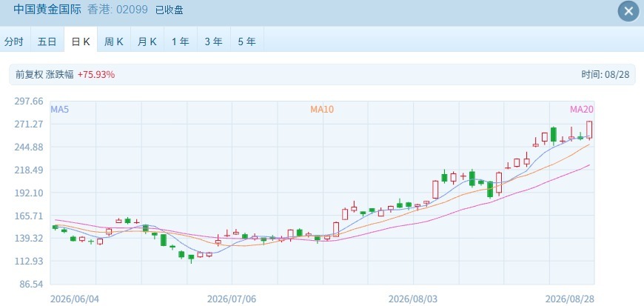Click the 218.49 price axis label
Viewport: 644px width, 306px height.
click(x=29, y=170)
